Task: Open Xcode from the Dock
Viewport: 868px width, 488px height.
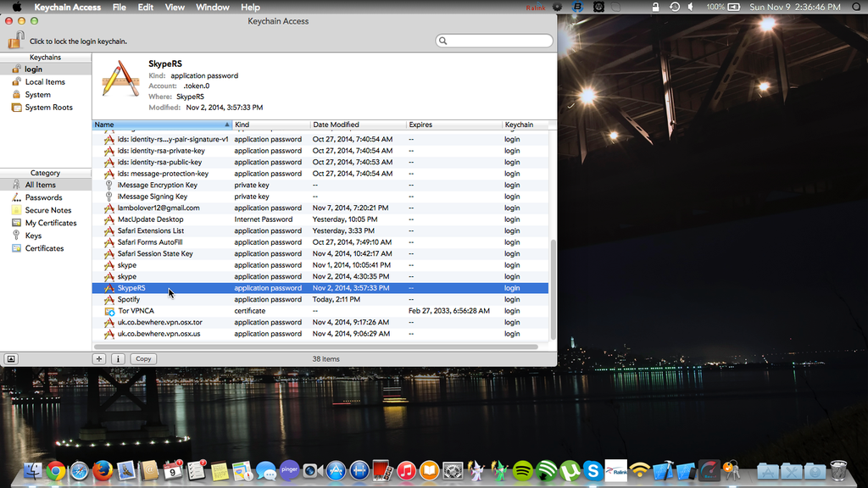Action: 663,471
